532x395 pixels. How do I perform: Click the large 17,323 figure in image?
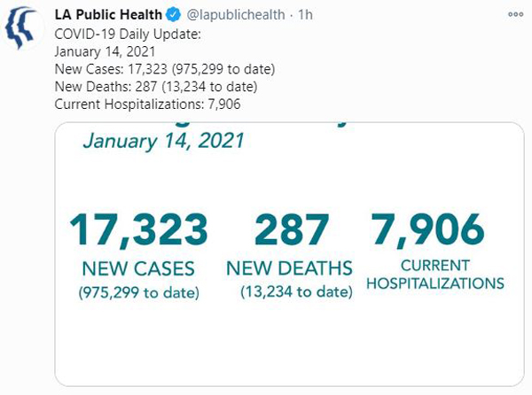coord(139,229)
